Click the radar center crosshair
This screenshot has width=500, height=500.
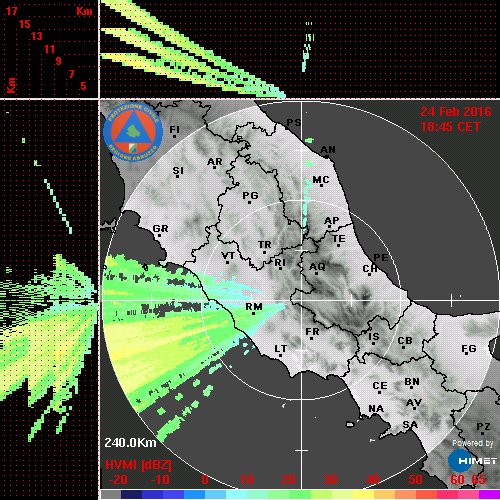pyautogui.click(x=302, y=300)
